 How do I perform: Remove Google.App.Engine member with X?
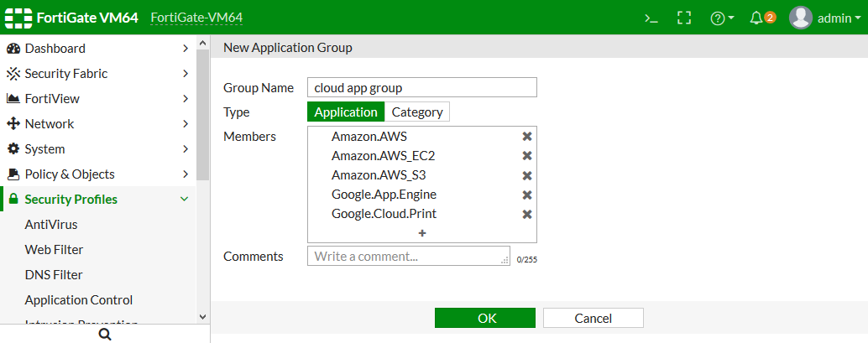click(x=527, y=195)
